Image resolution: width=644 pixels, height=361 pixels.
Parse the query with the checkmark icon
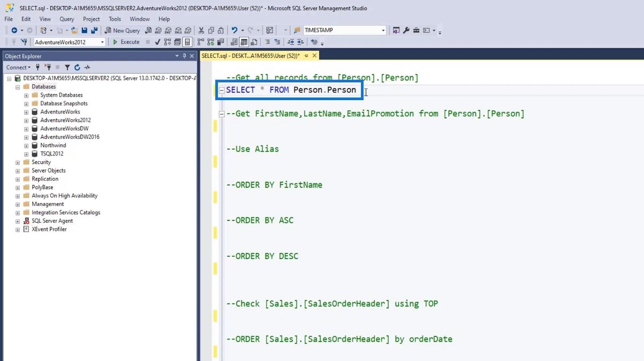click(157, 42)
